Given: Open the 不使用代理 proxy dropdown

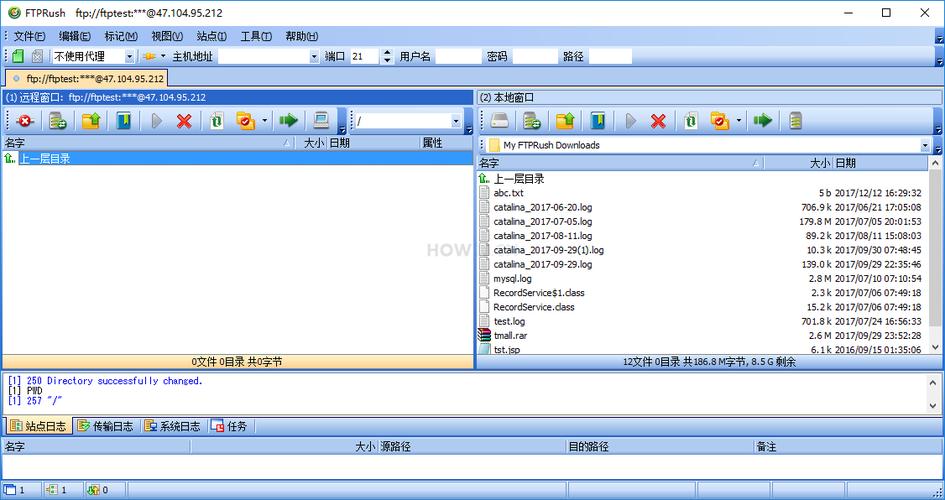Looking at the screenshot, I should pyautogui.click(x=129, y=57).
